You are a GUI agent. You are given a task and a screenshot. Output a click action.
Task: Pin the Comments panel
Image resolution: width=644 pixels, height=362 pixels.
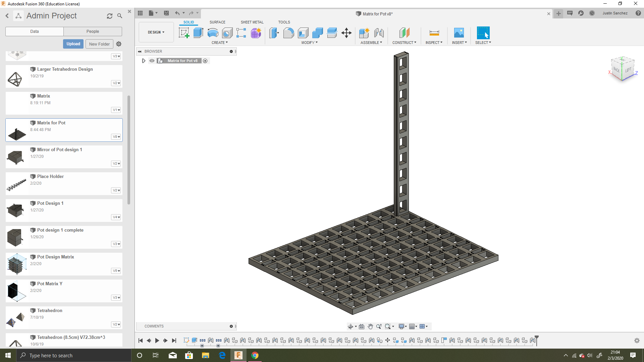(231, 326)
